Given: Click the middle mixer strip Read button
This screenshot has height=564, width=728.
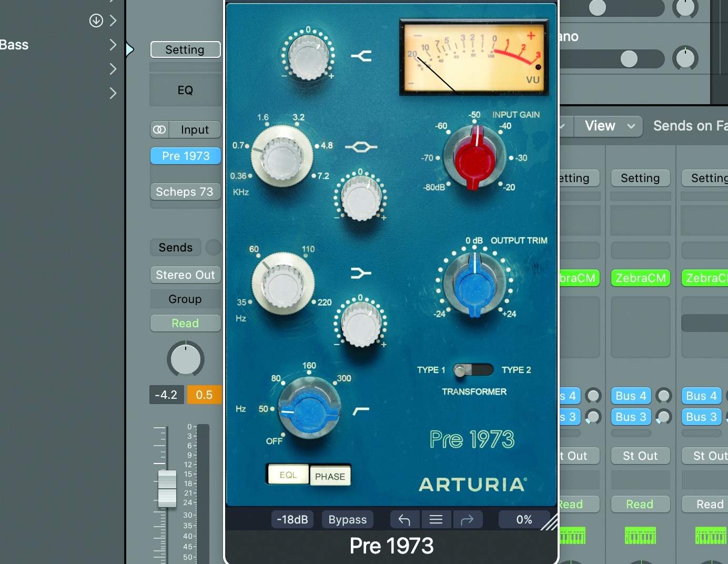Looking at the screenshot, I should coord(640,504).
